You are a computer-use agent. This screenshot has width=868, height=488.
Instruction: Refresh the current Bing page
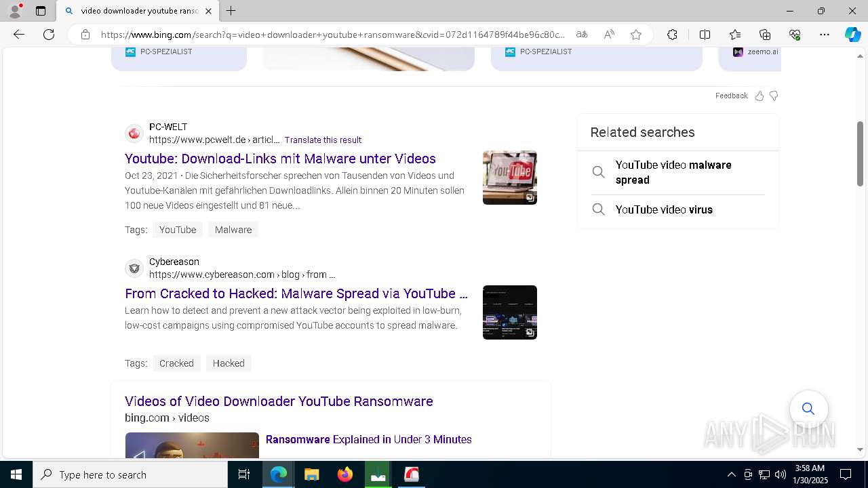pos(49,35)
